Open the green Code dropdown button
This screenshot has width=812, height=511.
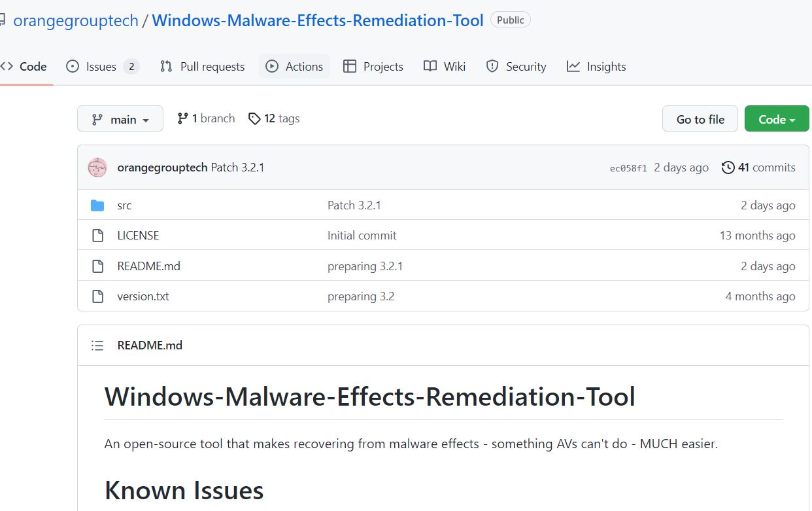tap(777, 119)
